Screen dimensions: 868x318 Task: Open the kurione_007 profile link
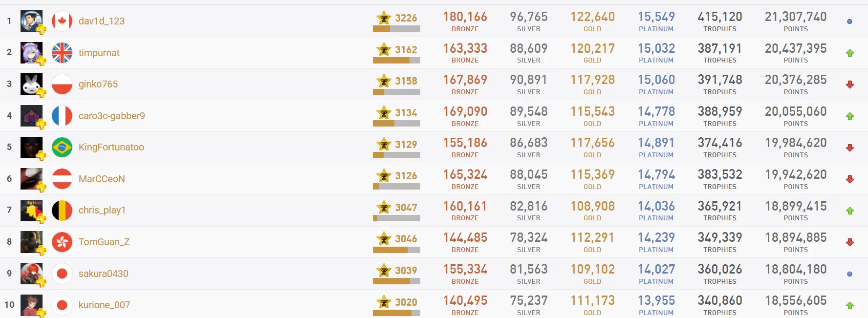pyautogui.click(x=105, y=305)
